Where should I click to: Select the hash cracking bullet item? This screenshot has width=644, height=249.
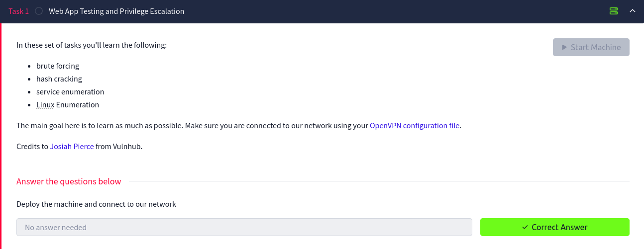(59, 79)
